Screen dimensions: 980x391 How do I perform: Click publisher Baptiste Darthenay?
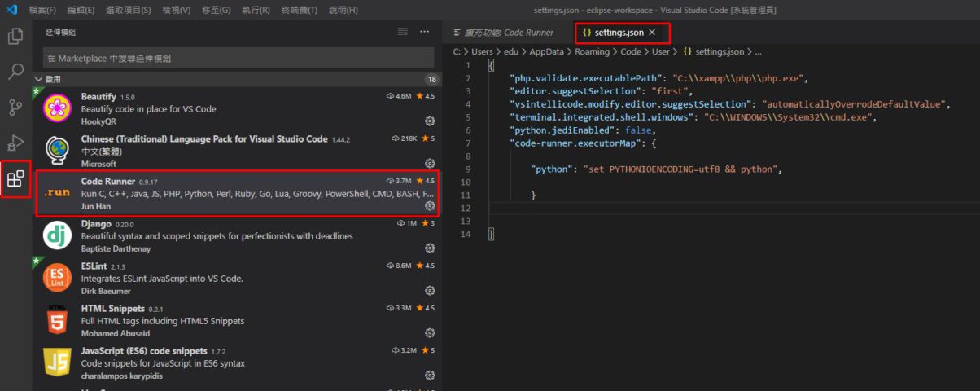116,248
